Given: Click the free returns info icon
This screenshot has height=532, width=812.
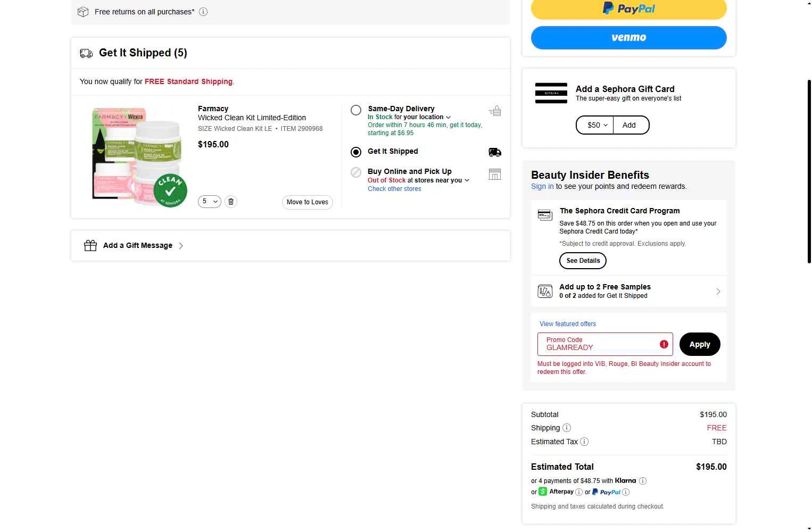Looking at the screenshot, I should 203,12.
